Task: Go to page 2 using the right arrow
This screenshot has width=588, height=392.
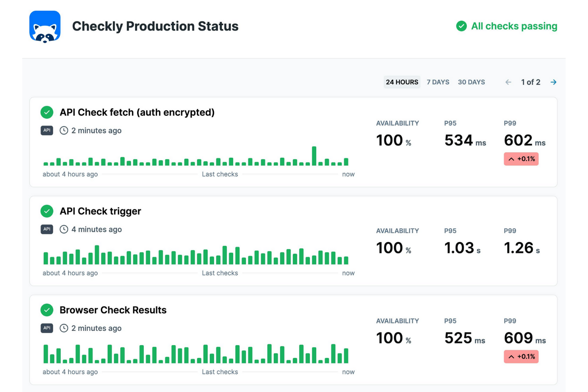Action: tap(553, 82)
